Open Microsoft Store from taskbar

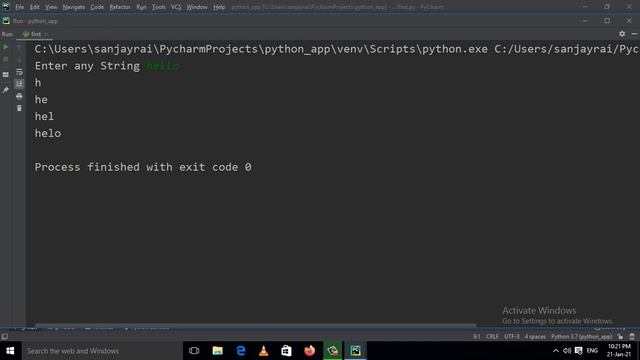[x=287, y=351]
